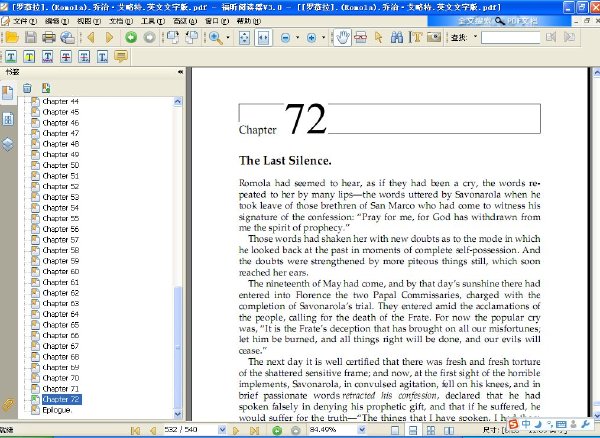Open search with the binoculars icon

tap(397, 37)
